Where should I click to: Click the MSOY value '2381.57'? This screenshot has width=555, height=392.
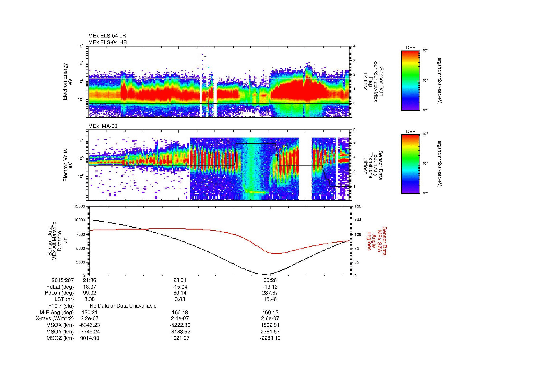click(x=270, y=332)
